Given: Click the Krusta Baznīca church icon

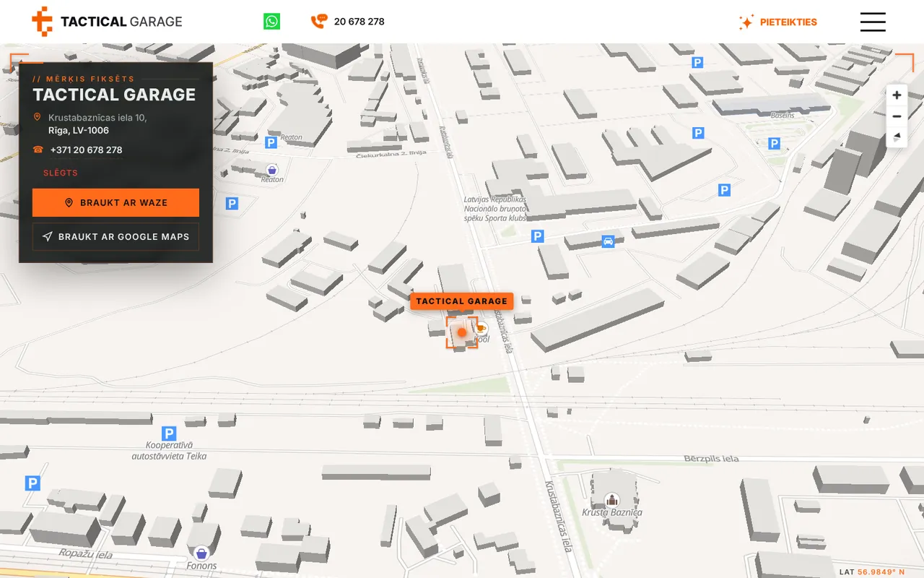Looking at the screenshot, I should pyautogui.click(x=612, y=499).
